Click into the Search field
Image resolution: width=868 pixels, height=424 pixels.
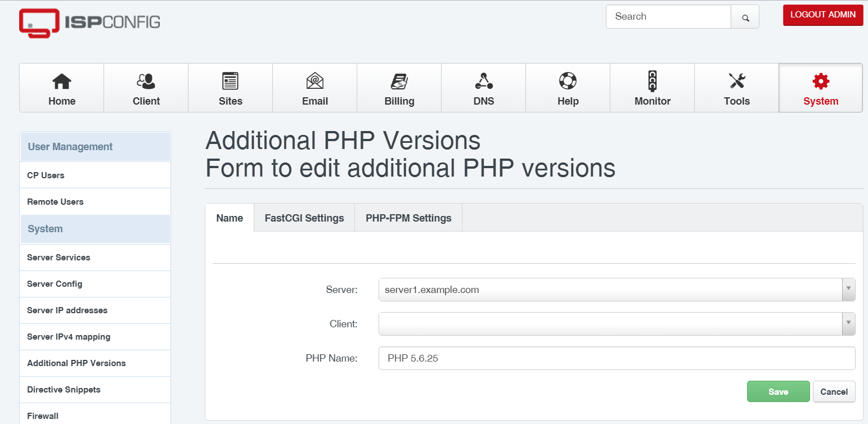click(x=668, y=17)
